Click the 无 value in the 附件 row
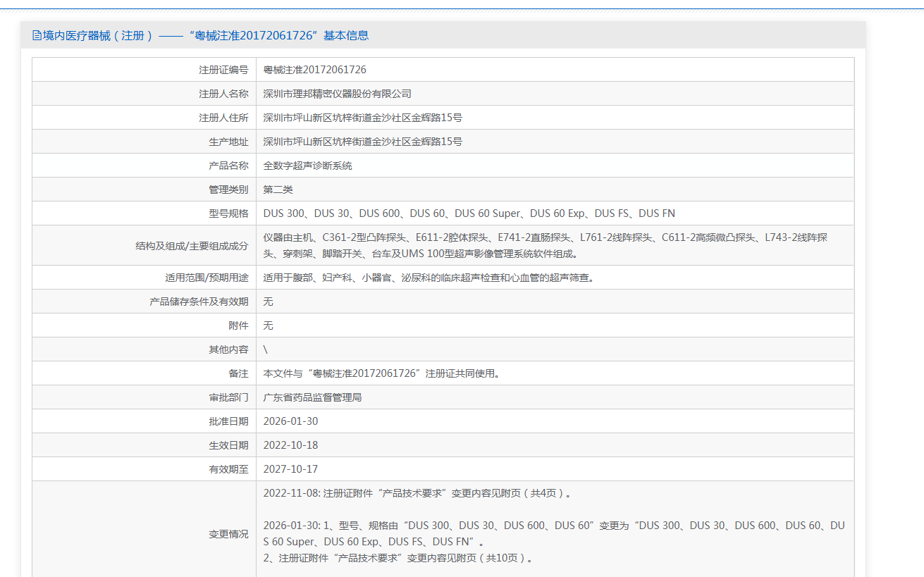 pyautogui.click(x=268, y=325)
